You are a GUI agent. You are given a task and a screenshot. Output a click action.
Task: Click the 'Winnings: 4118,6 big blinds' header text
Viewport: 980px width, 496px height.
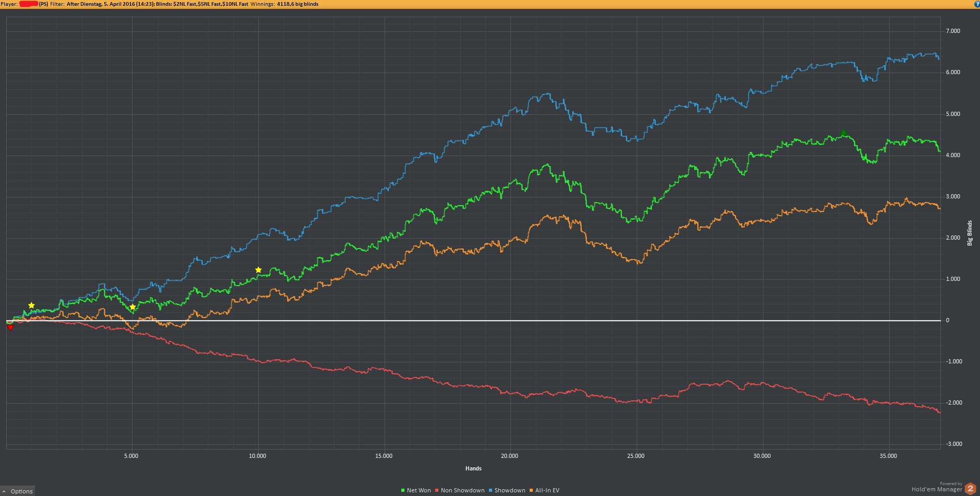point(284,4)
